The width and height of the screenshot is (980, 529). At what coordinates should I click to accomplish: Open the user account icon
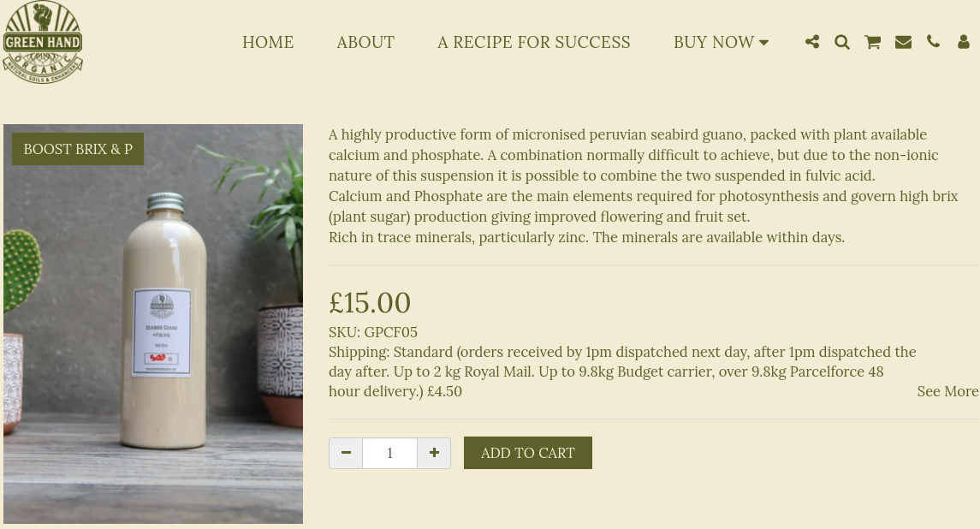coord(964,42)
